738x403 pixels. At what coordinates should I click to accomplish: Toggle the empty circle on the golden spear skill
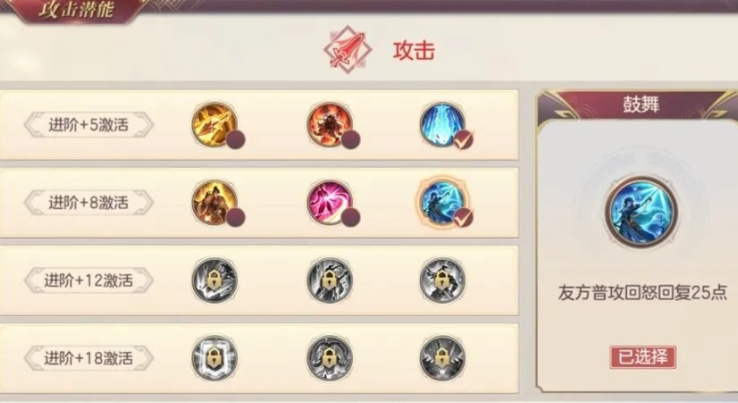(235, 140)
